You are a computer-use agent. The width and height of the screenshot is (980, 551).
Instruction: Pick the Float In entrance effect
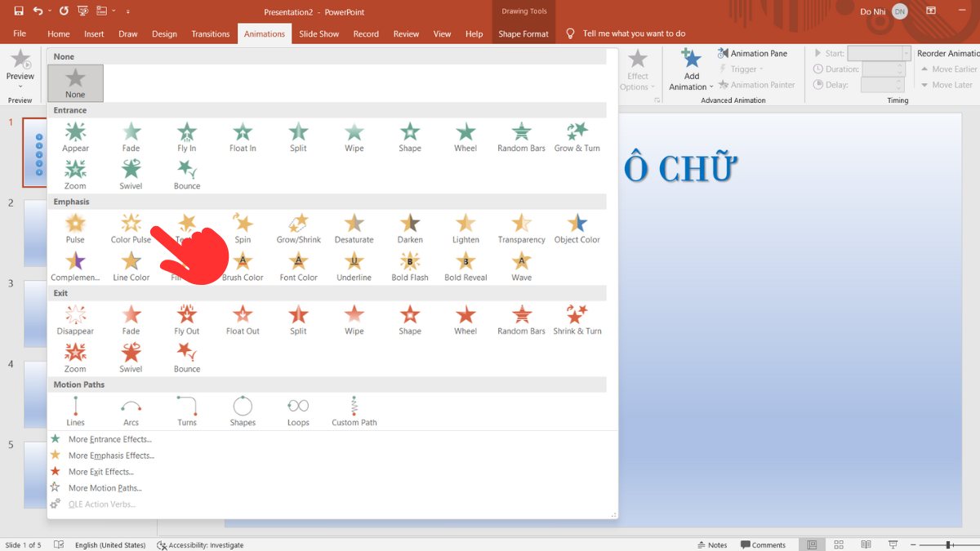[x=243, y=137]
